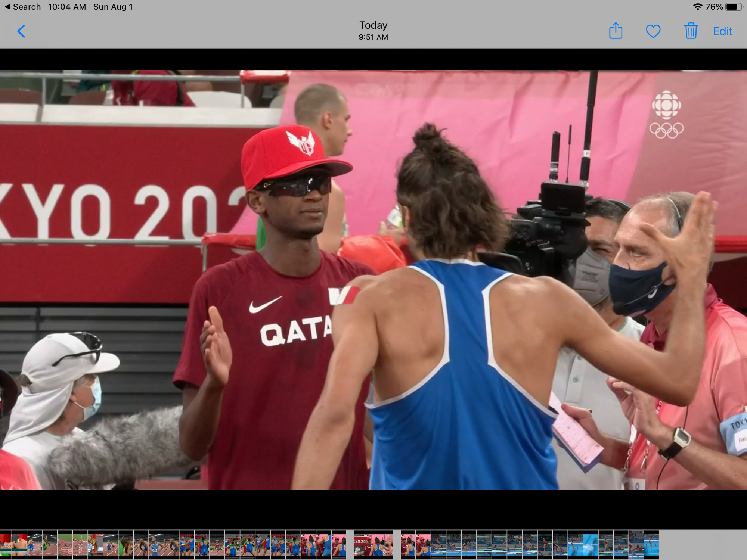Delete photo using the trash icon

(691, 31)
